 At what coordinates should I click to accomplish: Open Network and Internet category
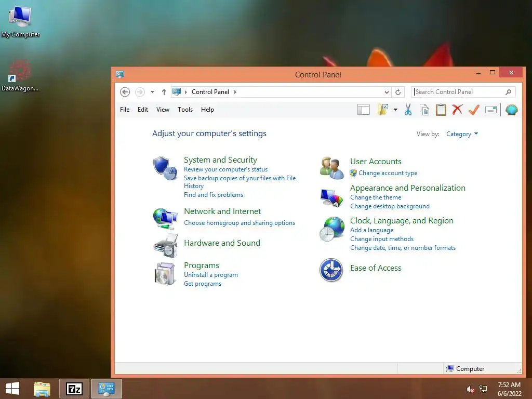pos(222,211)
